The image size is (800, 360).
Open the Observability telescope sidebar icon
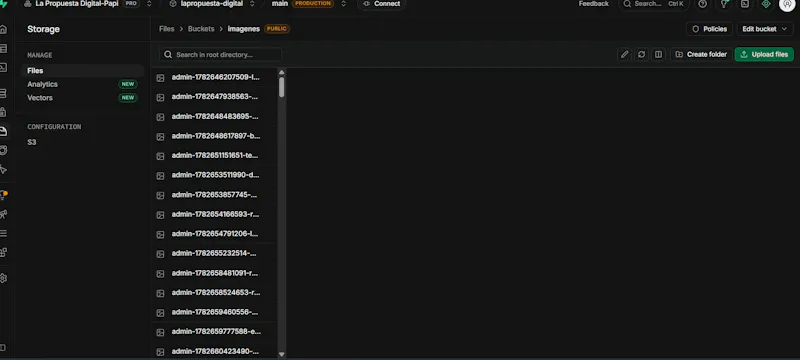[4, 214]
